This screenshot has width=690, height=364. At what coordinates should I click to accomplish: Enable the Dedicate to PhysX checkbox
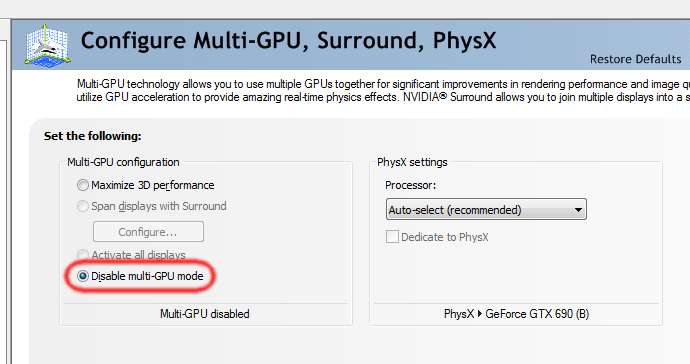(392, 237)
